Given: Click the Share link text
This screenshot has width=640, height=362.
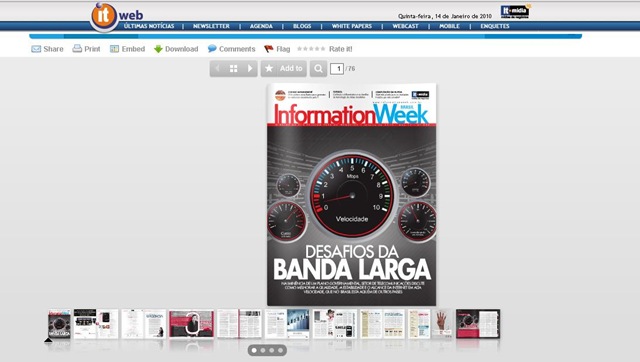Looking at the screenshot, I should (53, 49).
